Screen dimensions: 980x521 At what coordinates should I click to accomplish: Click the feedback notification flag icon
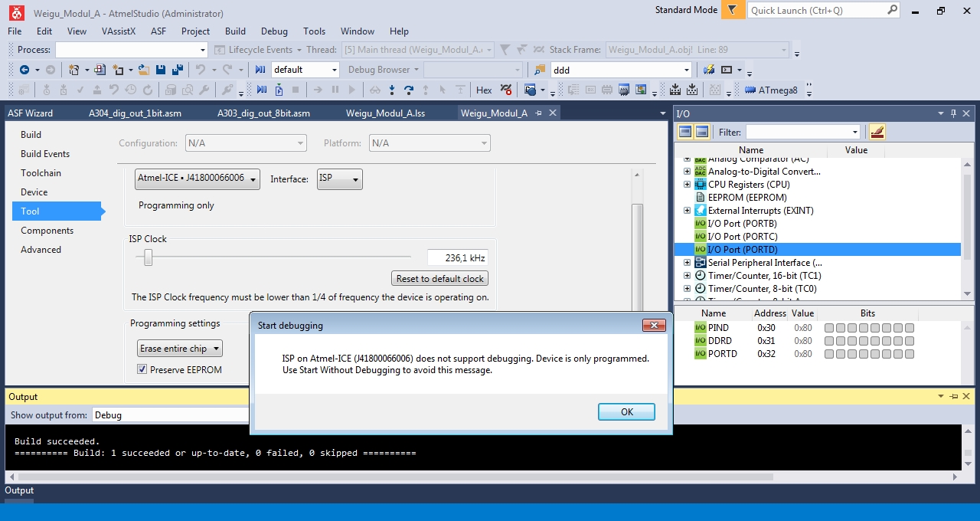click(733, 11)
